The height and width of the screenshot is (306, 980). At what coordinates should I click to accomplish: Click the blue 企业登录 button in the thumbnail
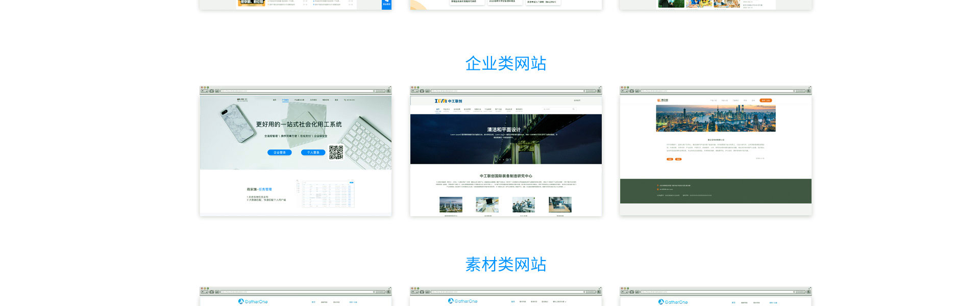(x=280, y=152)
